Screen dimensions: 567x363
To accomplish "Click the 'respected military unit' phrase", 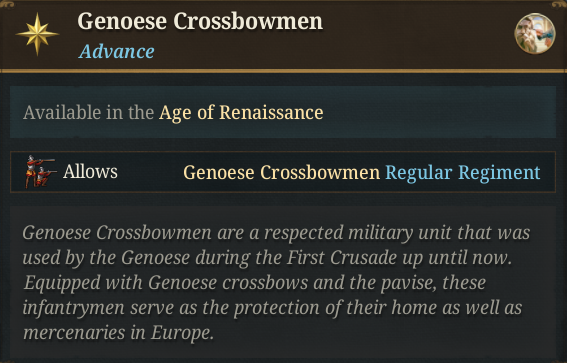I will click(357, 232).
